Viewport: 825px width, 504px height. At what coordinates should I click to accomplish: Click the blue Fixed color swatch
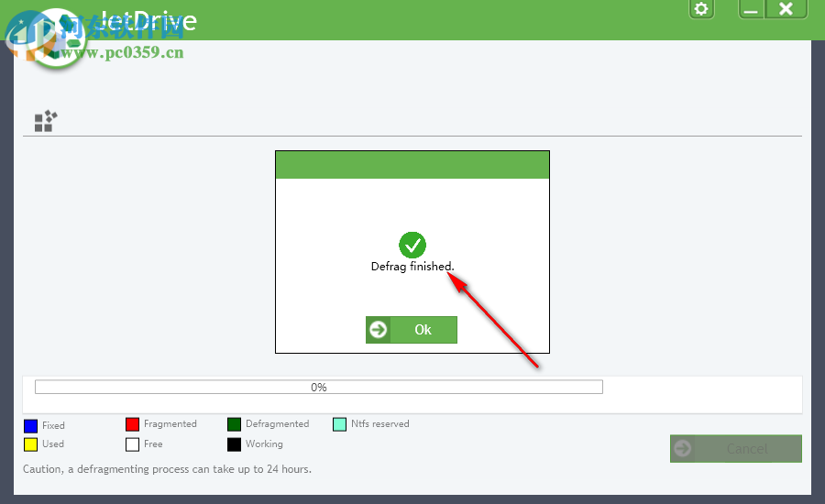pos(31,425)
